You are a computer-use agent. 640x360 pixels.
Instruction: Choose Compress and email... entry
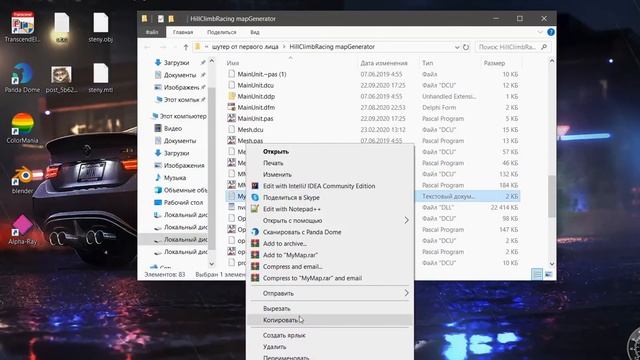(x=293, y=267)
